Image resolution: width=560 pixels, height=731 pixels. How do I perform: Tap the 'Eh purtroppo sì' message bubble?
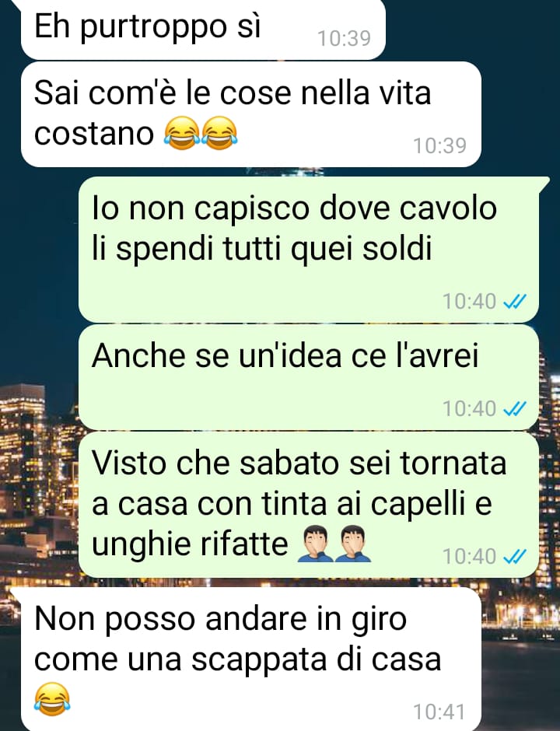[203, 29]
